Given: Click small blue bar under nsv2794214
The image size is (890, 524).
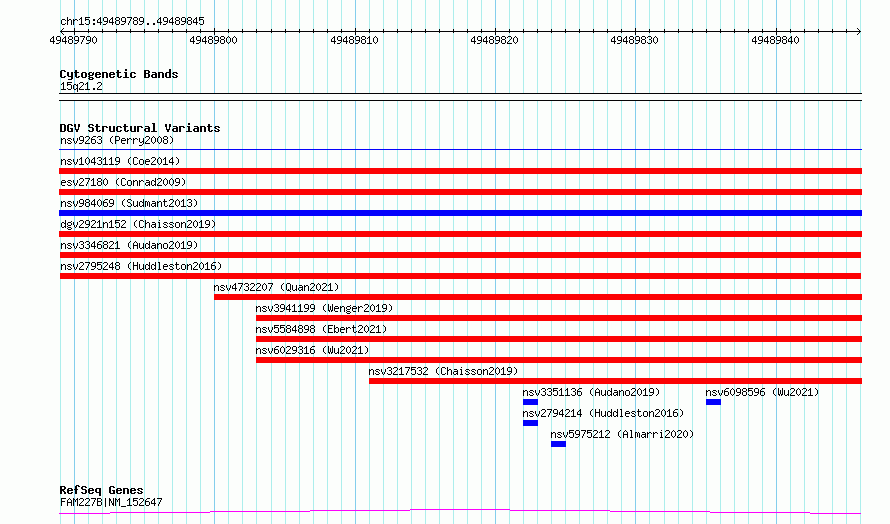Looking at the screenshot, I should [530, 423].
